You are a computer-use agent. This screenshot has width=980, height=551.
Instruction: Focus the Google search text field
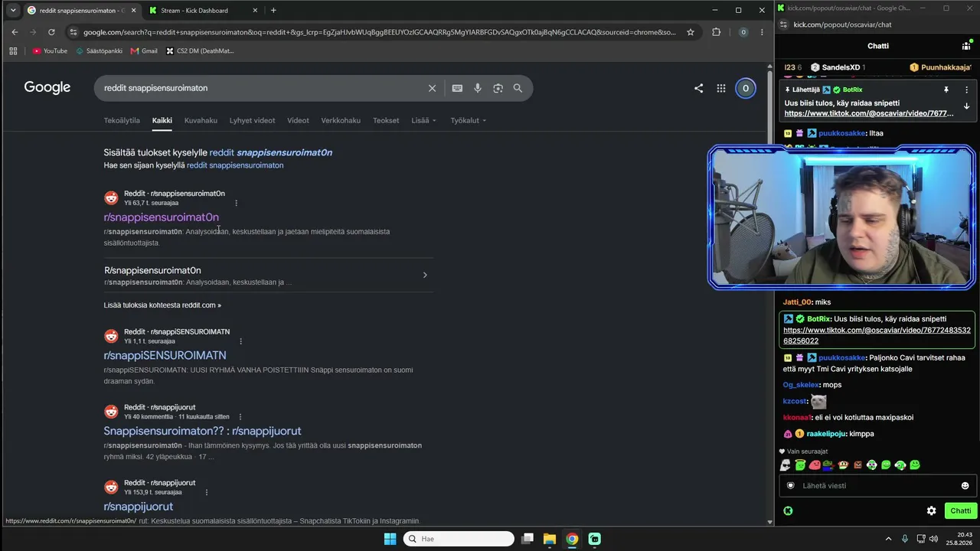coord(262,88)
